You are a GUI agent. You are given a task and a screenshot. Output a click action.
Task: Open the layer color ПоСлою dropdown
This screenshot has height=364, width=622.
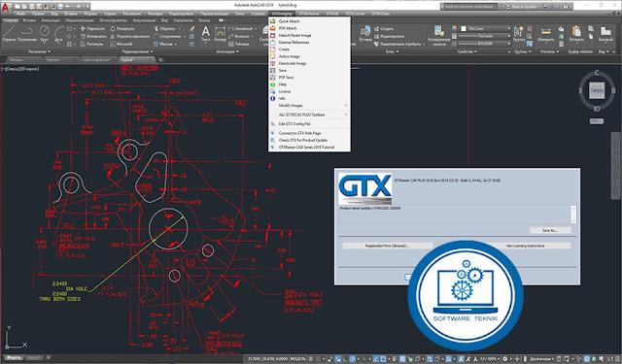(485, 28)
